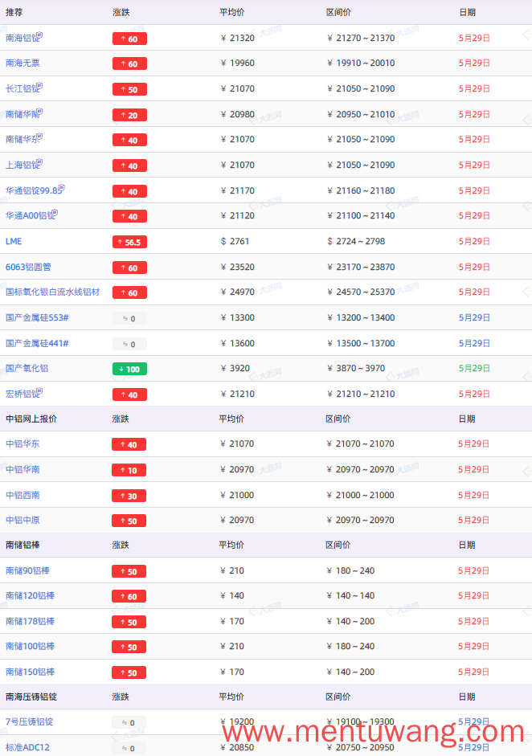Click the small icon beside 南海铝锭
This screenshot has height=756, width=532.
click(40, 35)
